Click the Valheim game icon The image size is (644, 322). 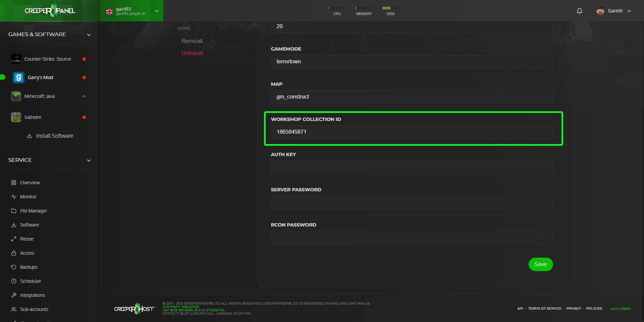16,117
